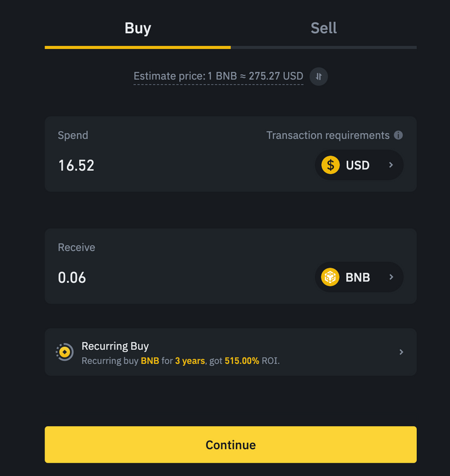Select the Buy tab
The width and height of the screenshot is (450, 476).
click(x=138, y=28)
